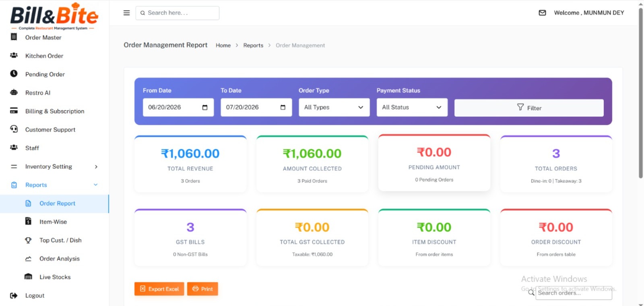644x306 pixels.
Task: Click the mail envelope icon in header
Action: pyautogui.click(x=543, y=13)
